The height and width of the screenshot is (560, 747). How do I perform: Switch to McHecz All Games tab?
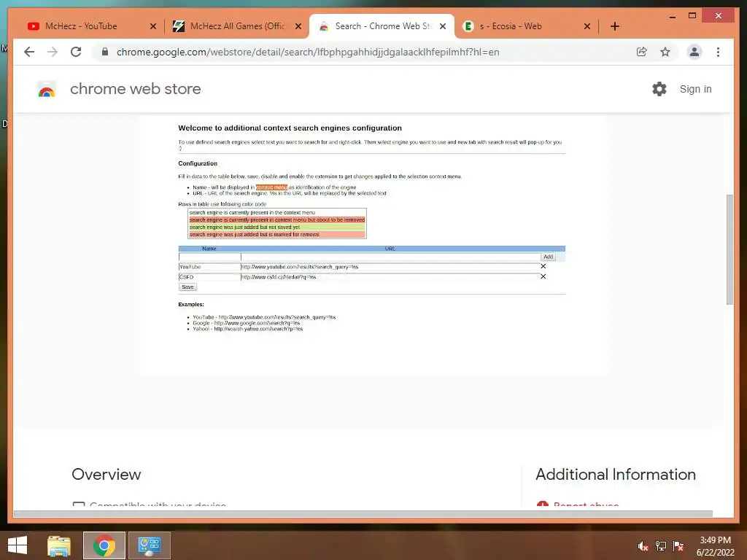point(237,26)
